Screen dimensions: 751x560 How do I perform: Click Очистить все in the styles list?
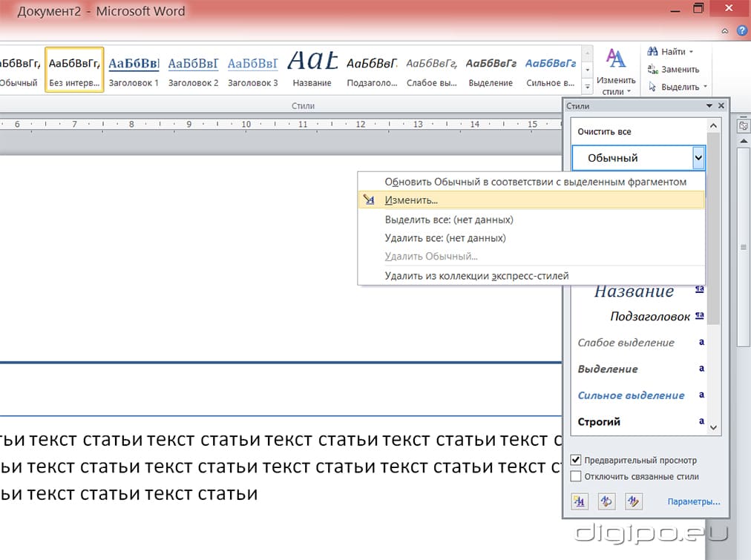coord(604,131)
